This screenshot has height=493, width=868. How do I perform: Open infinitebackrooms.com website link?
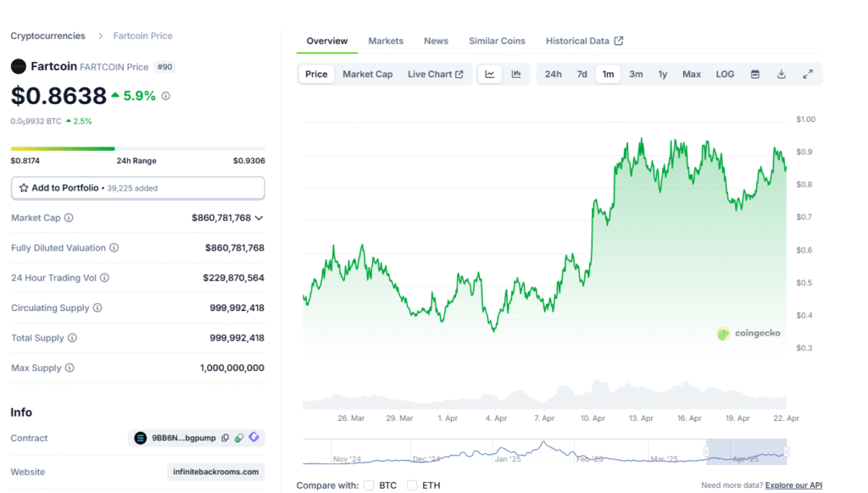click(x=216, y=472)
